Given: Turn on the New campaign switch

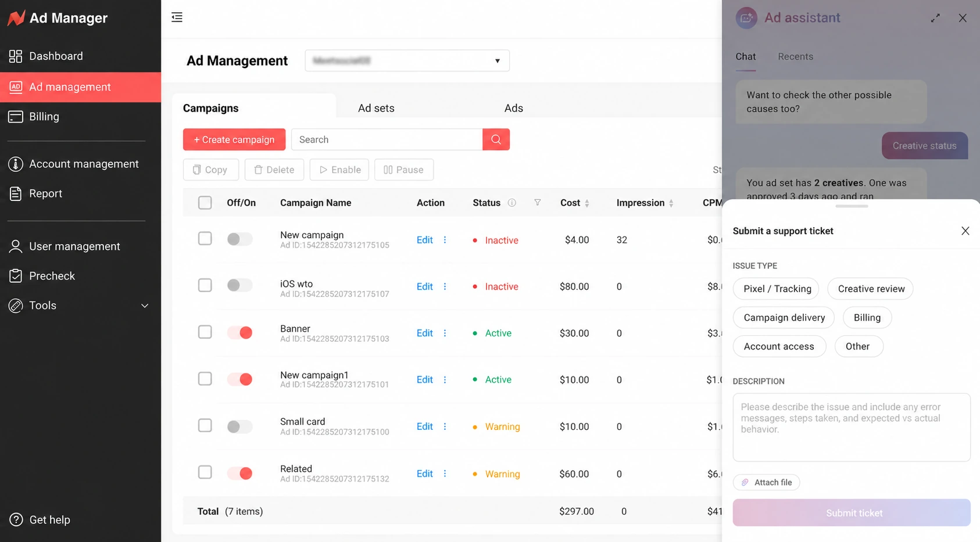Looking at the screenshot, I should [x=239, y=239].
